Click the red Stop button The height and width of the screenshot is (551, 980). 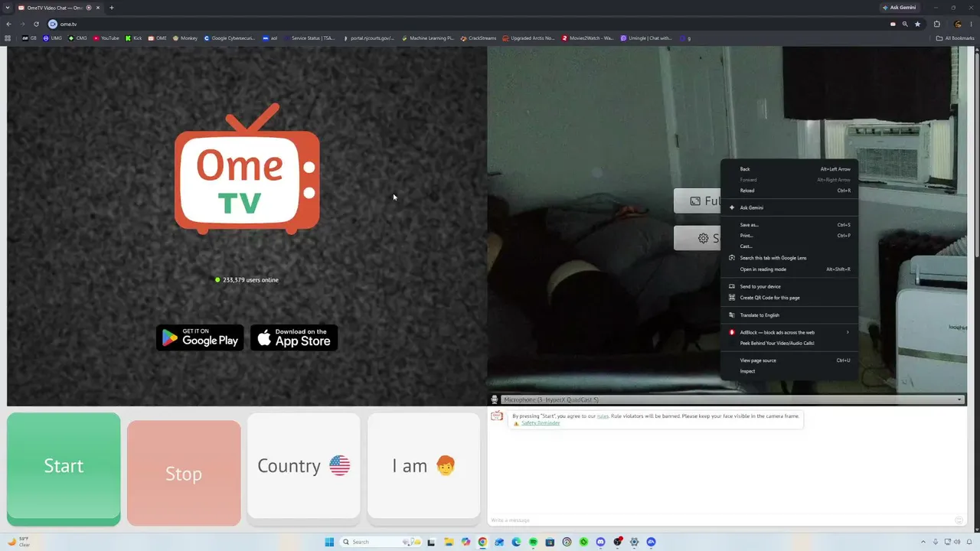[x=184, y=473]
